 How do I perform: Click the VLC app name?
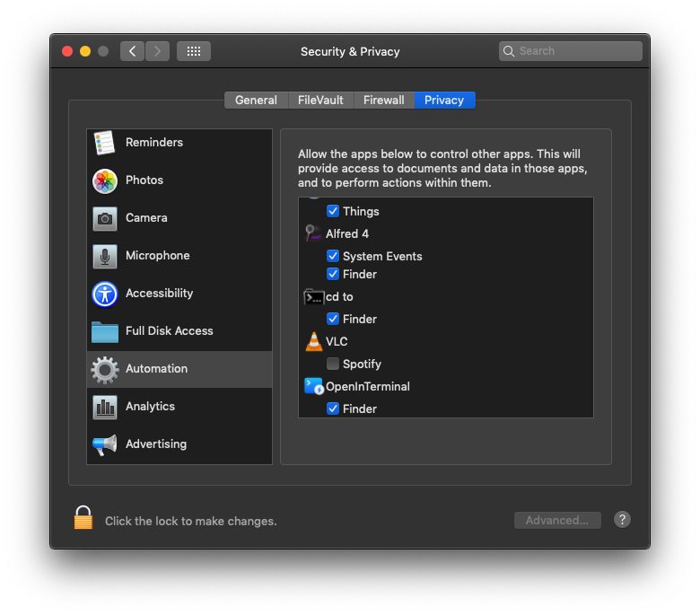pyautogui.click(x=337, y=342)
